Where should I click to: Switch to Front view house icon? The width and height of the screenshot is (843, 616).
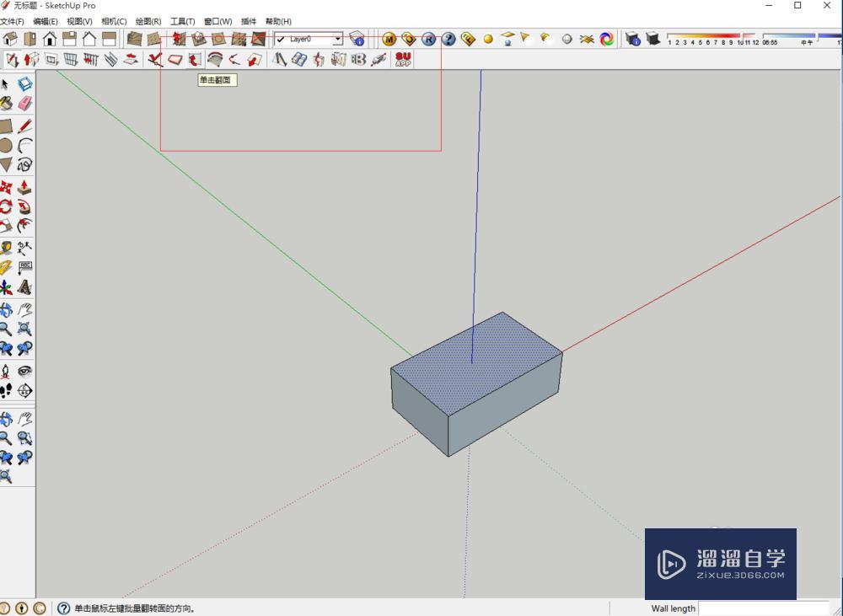(50, 39)
